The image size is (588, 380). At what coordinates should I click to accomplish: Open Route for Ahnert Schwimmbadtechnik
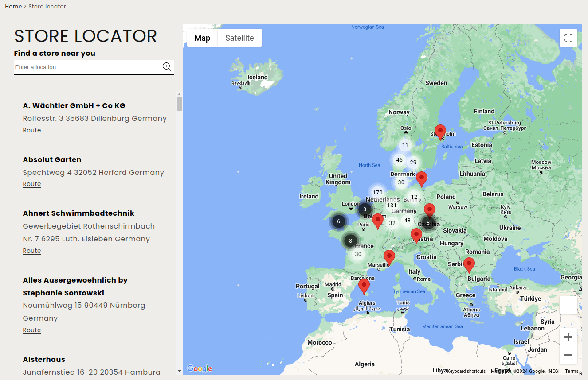(x=32, y=251)
